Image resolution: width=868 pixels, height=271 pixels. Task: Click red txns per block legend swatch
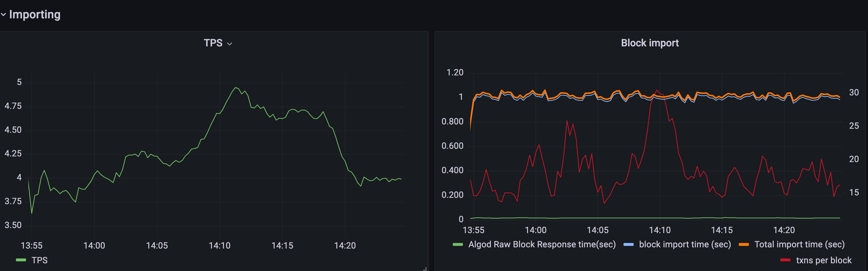[x=786, y=260]
